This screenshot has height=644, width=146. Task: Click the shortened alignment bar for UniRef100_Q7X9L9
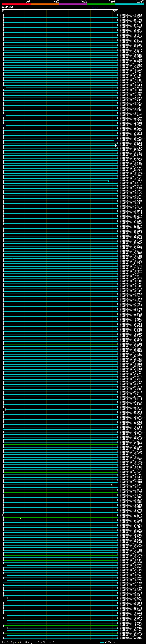tap(56, 181)
